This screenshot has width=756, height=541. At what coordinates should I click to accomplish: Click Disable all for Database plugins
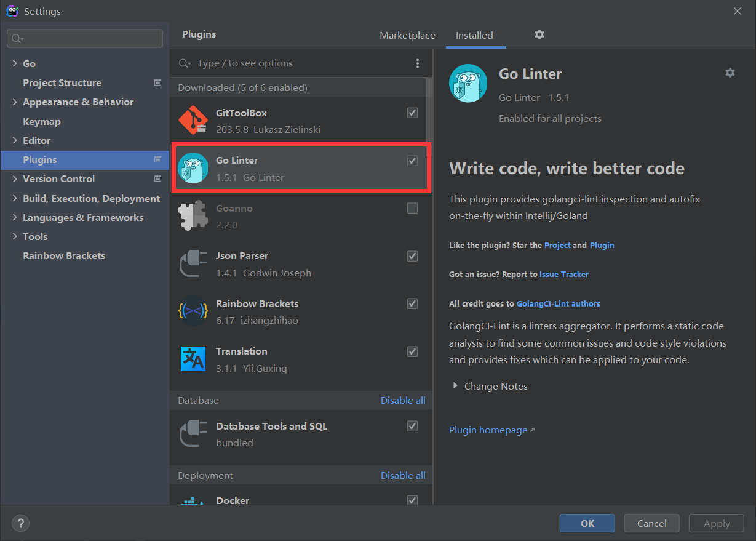pos(403,400)
